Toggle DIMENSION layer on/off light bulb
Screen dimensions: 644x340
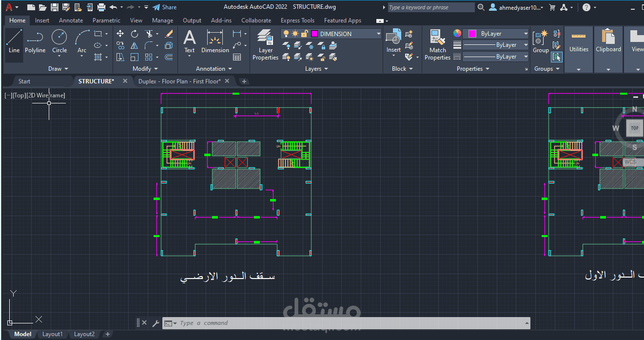286,34
